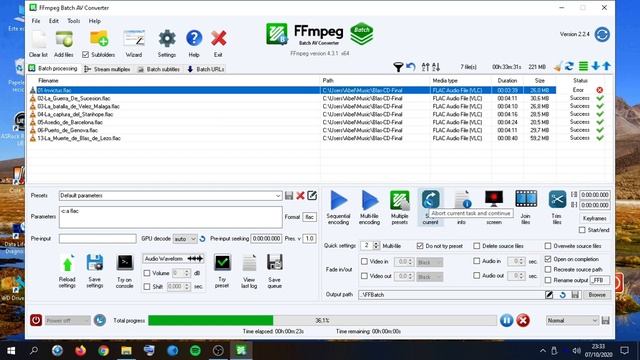This screenshot has height=360, width=640.
Task: Click Reload settings icon
Action: pyautogui.click(x=67, y=263)
